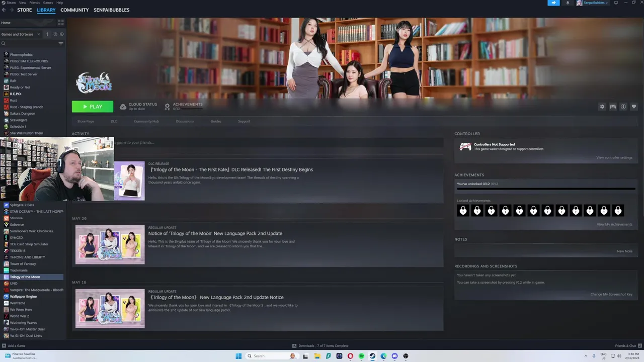
Task: Open Discord from taskbar
Action: [394, 356]
